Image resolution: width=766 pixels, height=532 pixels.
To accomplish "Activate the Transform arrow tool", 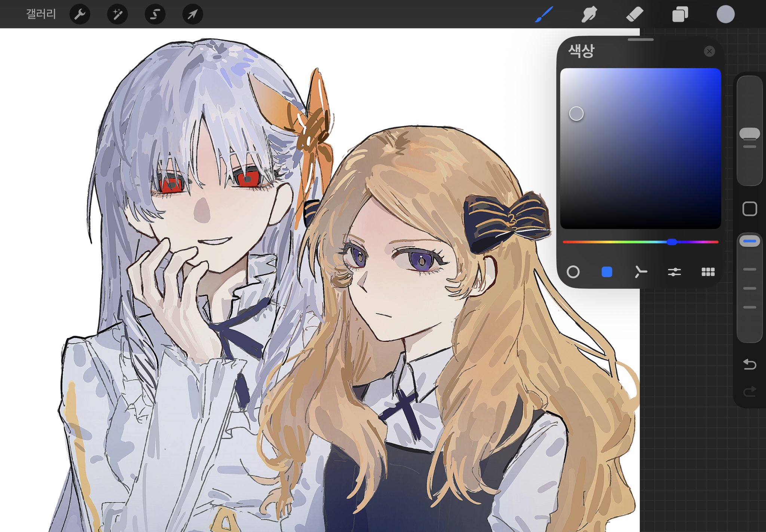I will (x=193, y=15).
